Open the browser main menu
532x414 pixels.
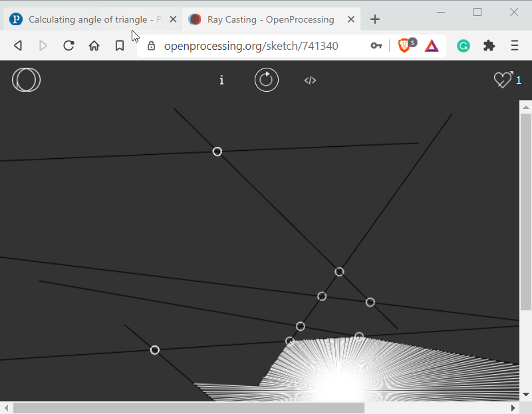[514, 45]
